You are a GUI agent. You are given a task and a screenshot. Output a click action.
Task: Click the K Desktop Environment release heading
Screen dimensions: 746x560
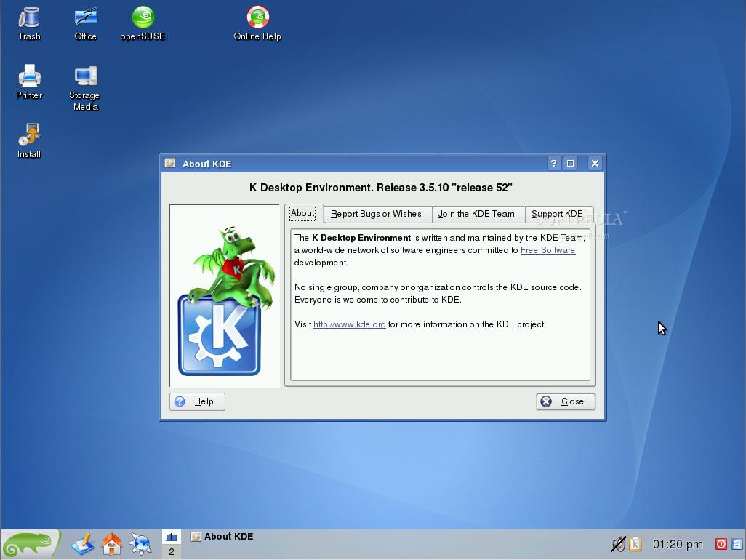click(x=380, y=188)
